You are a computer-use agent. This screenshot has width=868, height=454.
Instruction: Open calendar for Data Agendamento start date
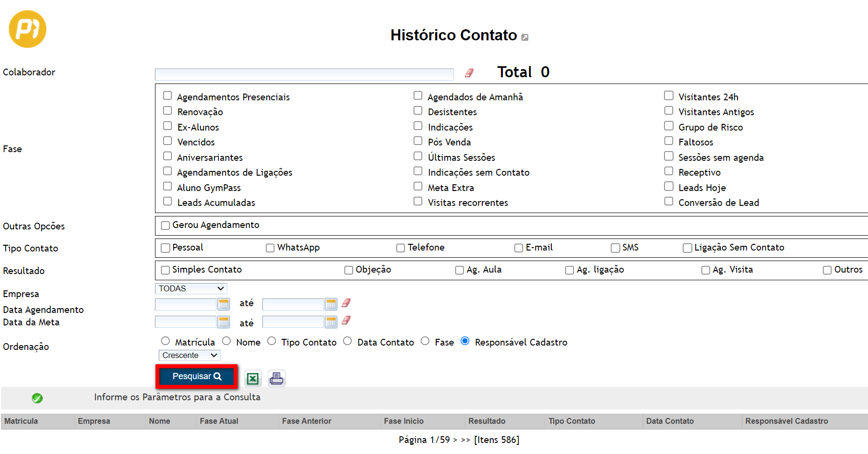coord(224,304)
